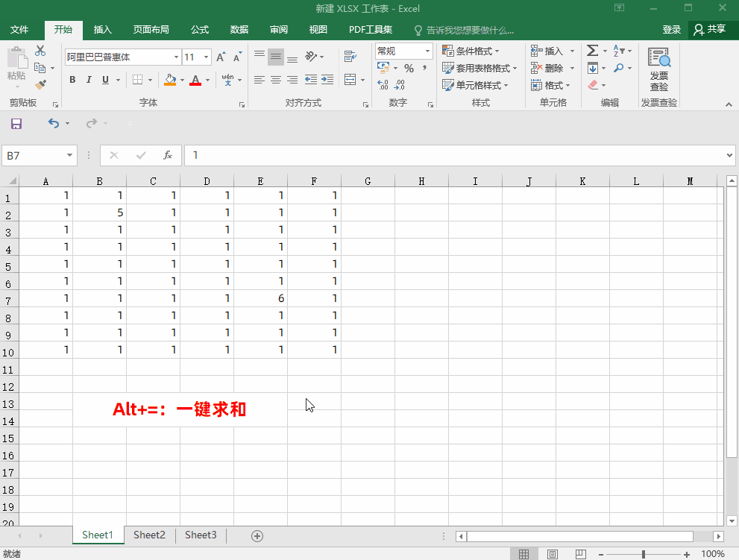739x560 pixels.
Task: Switch to the 插入 Insert tab
Action: (x=102, y=30)
